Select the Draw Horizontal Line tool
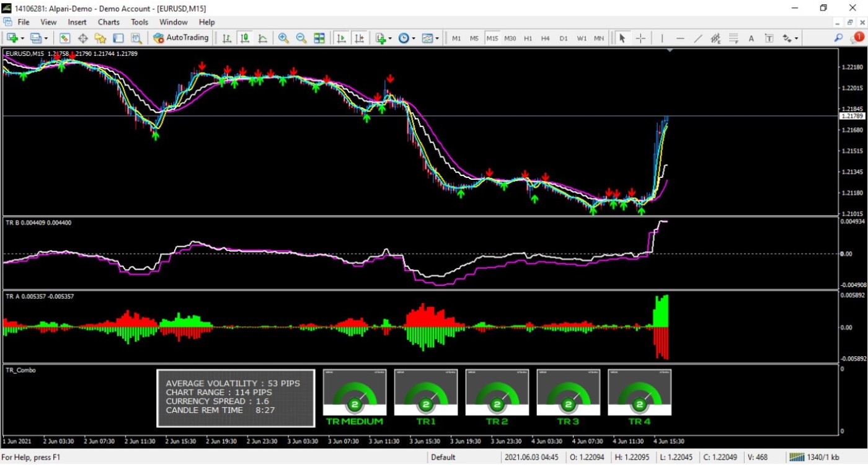The width and height of the screenshot is (868, 465). [x=680, y=38]
